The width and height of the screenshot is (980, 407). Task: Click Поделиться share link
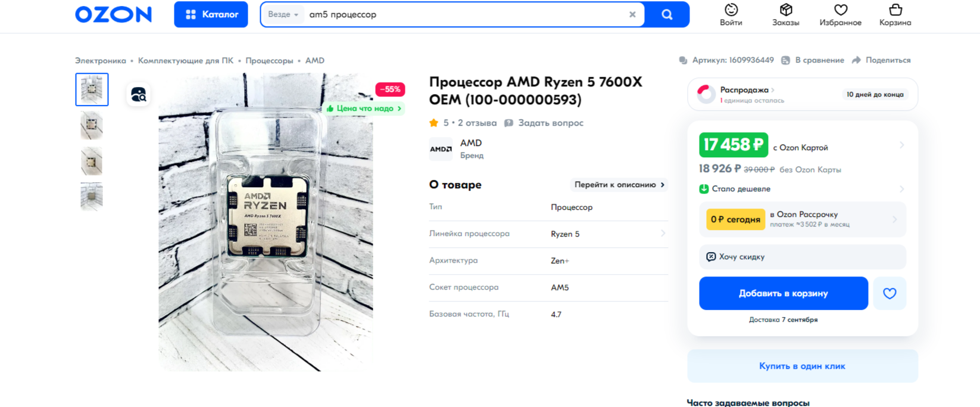tap(881, 60)
